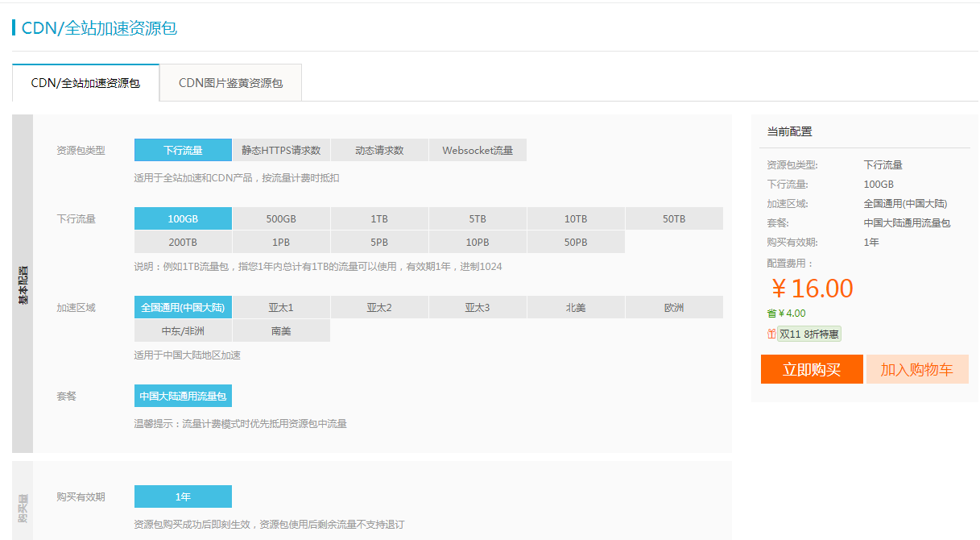The image size is (980, 540).
Task: Click the 双11 8折特惠 promotion tag
Action: pyautogui.click(x=809, y=334)
